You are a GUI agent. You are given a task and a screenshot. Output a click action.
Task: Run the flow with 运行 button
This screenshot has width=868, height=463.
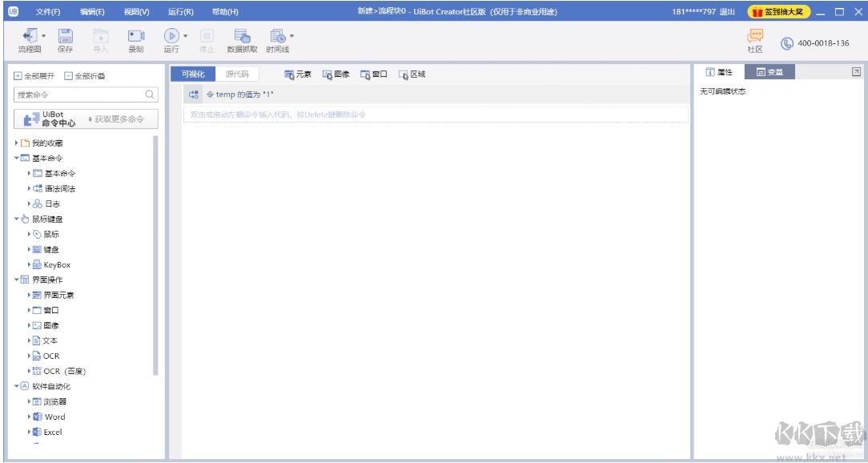(x=171, y=41)
